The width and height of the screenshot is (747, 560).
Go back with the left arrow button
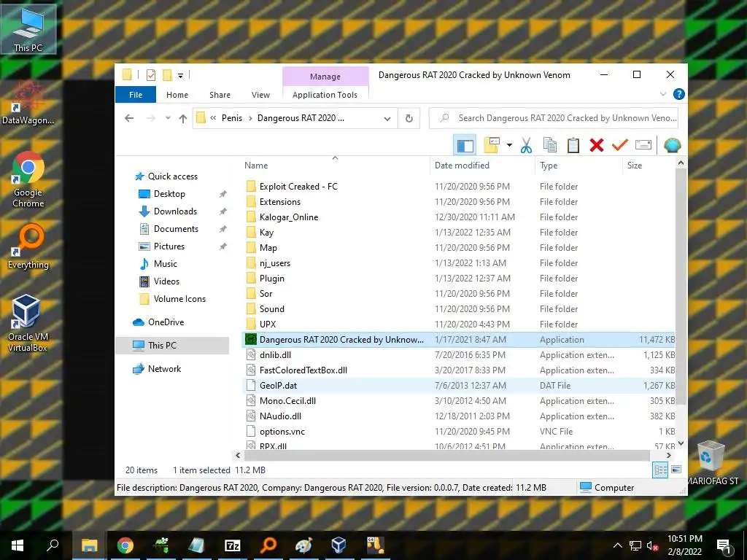point(129,118)
